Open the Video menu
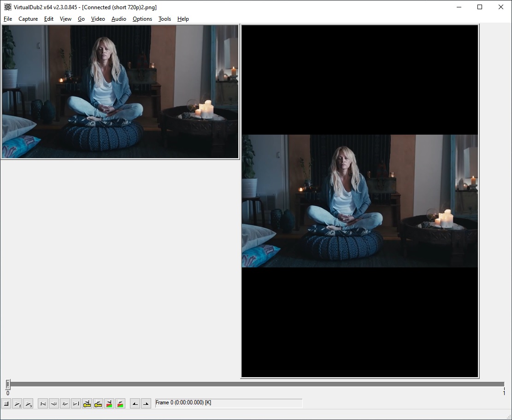512x420 pixels. tap(98, 19)
